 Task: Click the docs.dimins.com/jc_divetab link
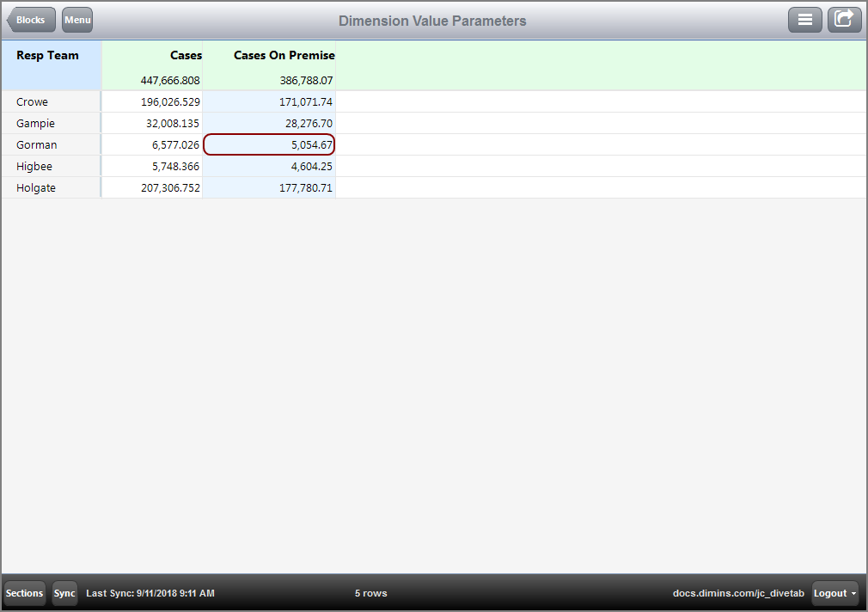coord(737,593)
